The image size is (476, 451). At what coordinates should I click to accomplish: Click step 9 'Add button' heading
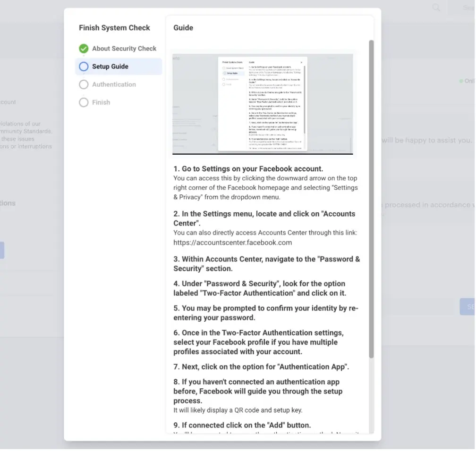click(242, 425)
